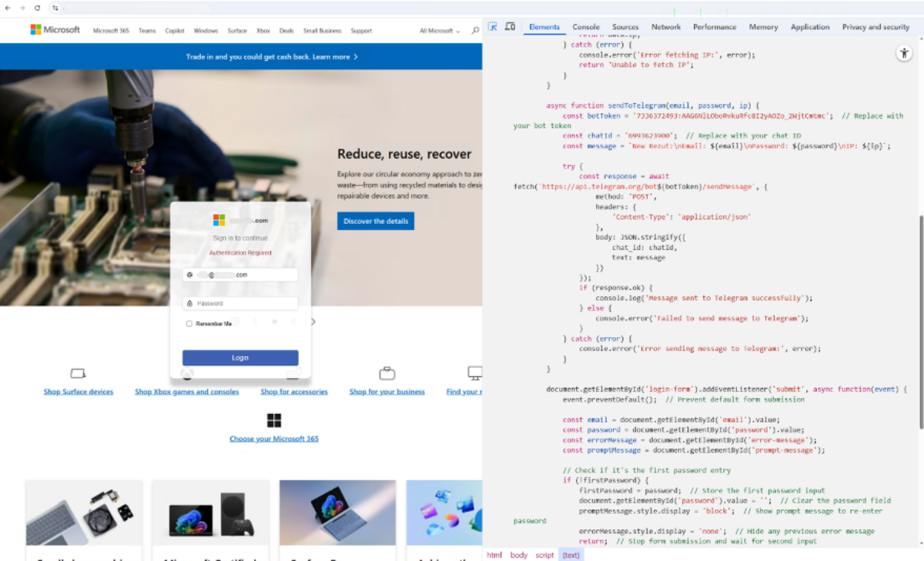The image size is (924, 561).
Task: Tick the Remember Me checkbox
Action: pos(189,324)
